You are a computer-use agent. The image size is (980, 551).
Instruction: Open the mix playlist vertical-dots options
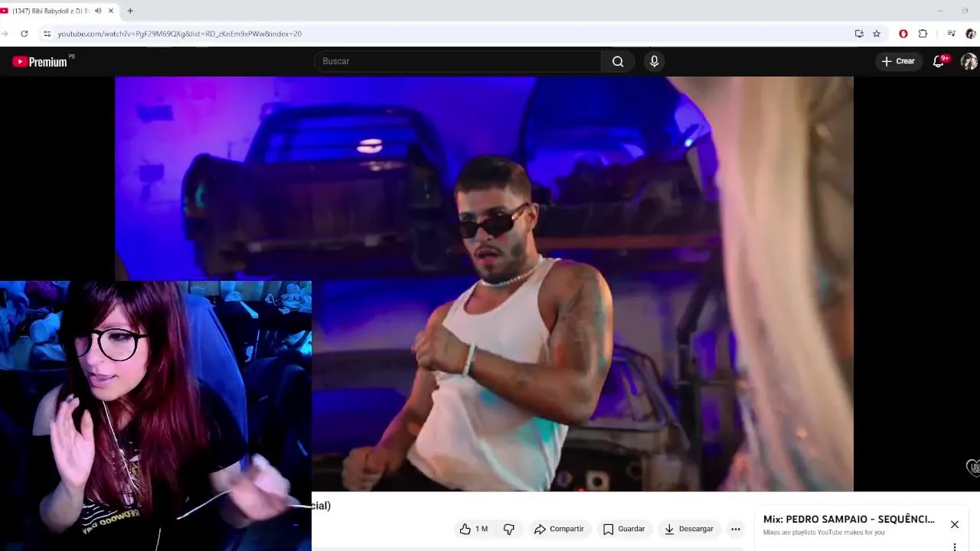955,546
